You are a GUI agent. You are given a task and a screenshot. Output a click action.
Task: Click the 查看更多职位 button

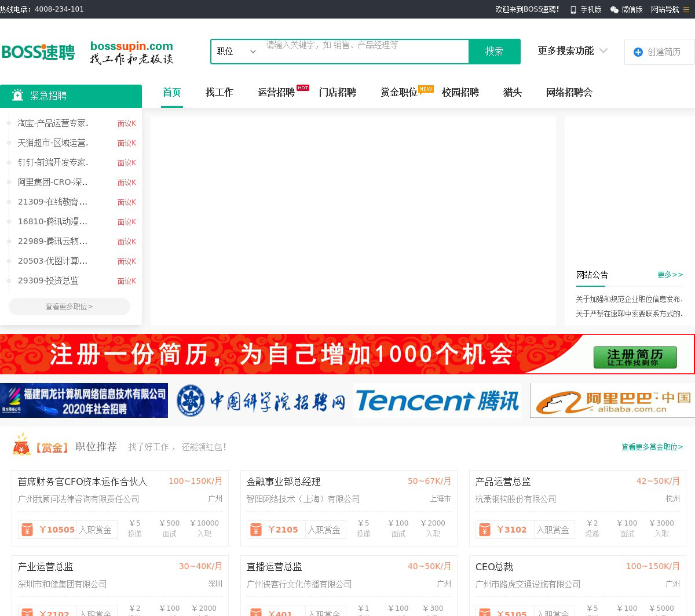[x=69, y=307]
